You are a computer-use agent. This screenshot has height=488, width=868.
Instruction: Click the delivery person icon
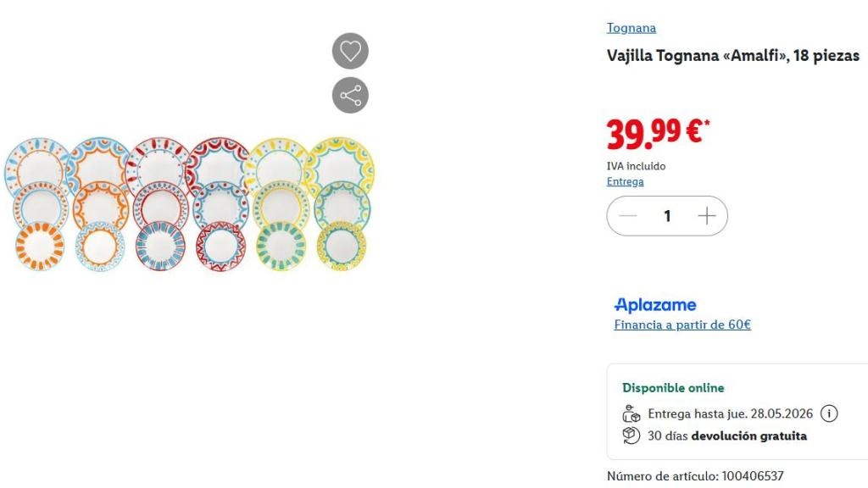(x=631, y=413)
